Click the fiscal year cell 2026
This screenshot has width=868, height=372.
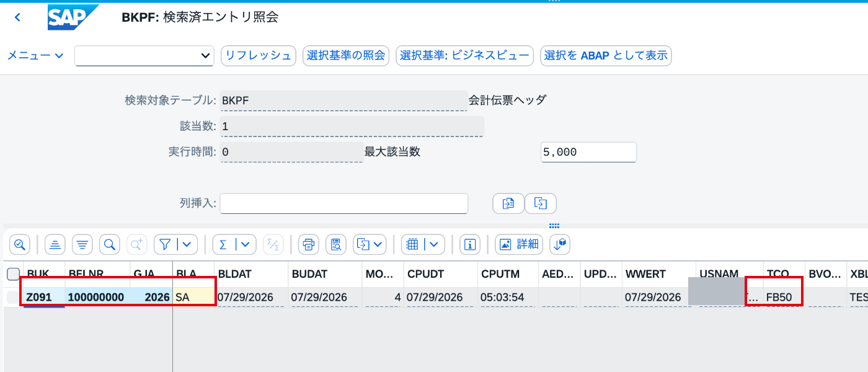pos(151,298)
